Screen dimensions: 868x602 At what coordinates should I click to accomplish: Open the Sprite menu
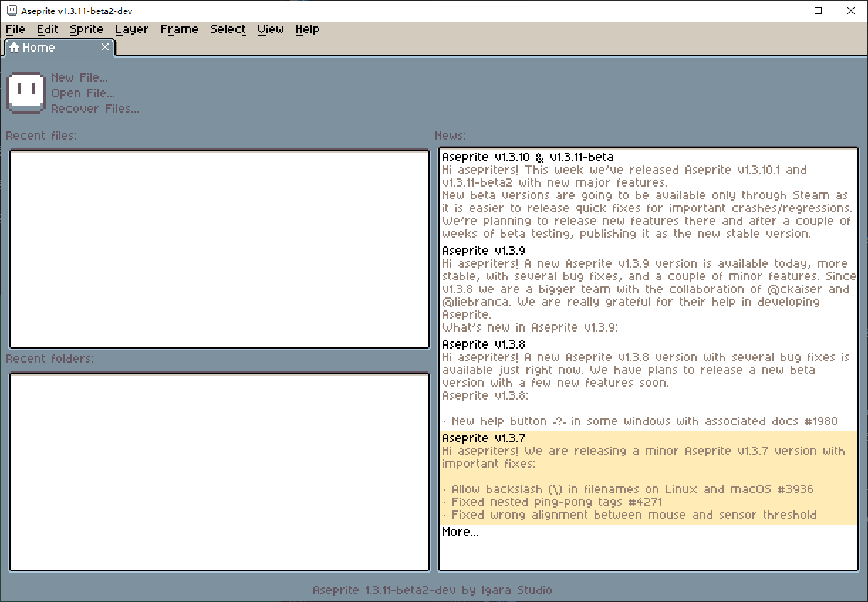(87, 29)
